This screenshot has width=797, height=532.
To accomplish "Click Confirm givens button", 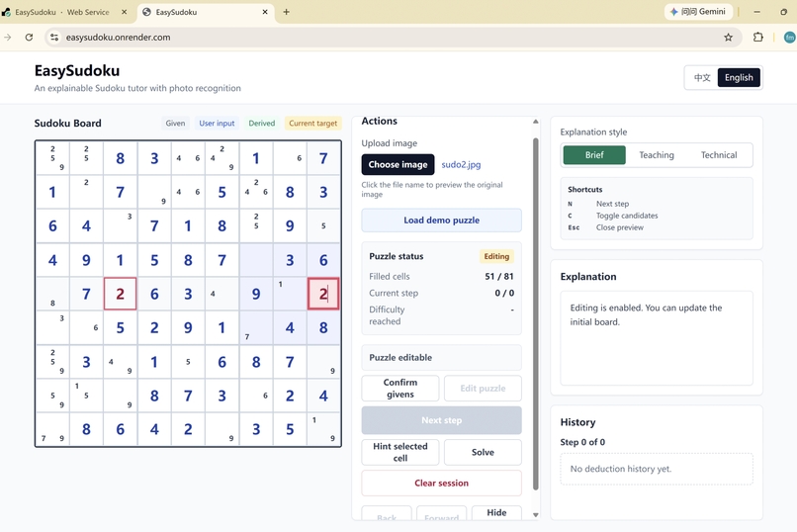I will (400, 389).
